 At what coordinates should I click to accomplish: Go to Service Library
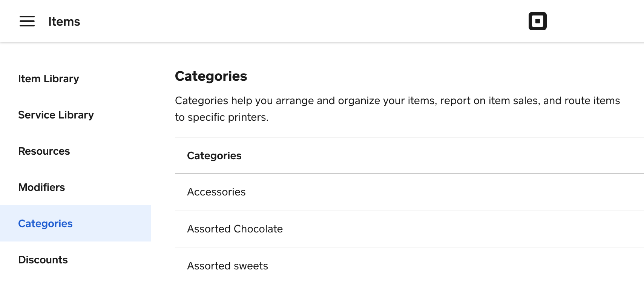click(x=56, y=115)
